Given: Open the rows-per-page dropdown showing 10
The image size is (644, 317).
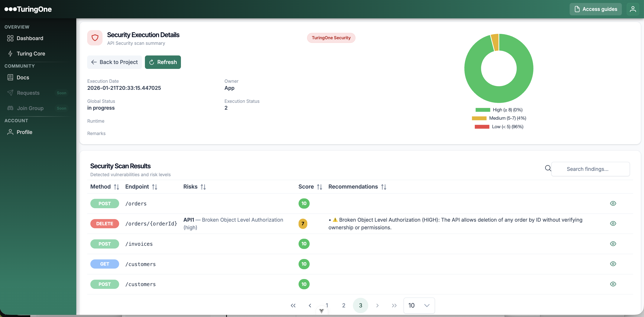Looking at the screenshot, I should pyautogui.click(x=419, y=305).
